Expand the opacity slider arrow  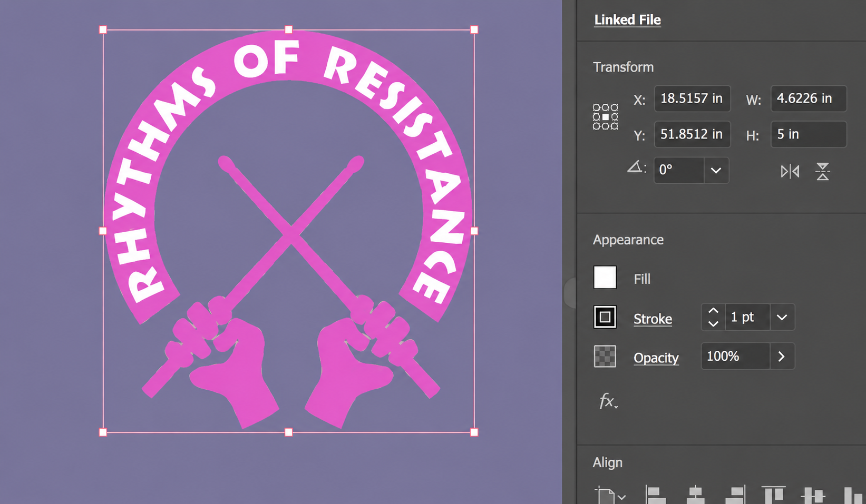click(x=782, y=357)
